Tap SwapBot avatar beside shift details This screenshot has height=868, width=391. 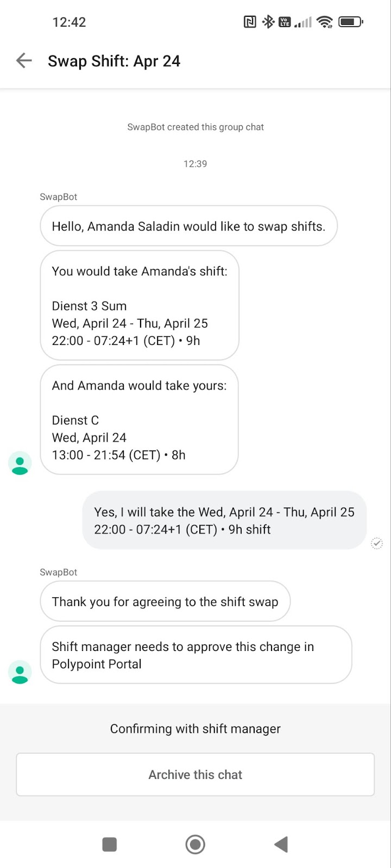(x=20, y=463)
